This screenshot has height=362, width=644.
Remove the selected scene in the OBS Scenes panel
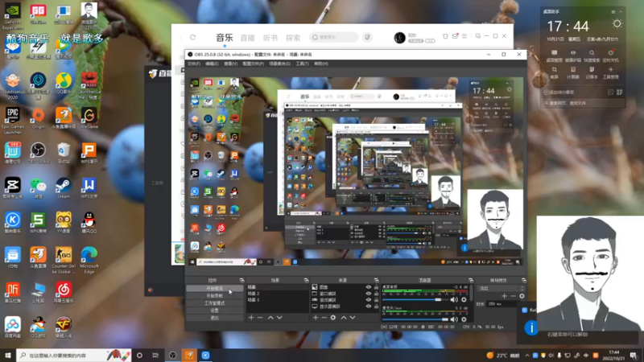[260, 318]
